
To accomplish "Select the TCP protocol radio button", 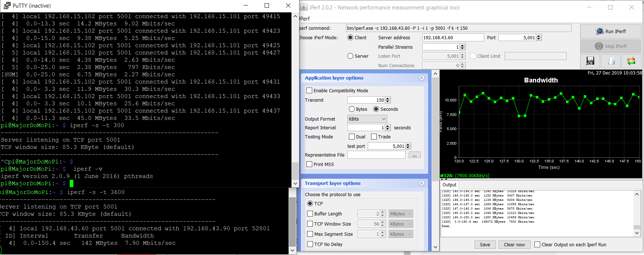I will [x=310, y=203].
